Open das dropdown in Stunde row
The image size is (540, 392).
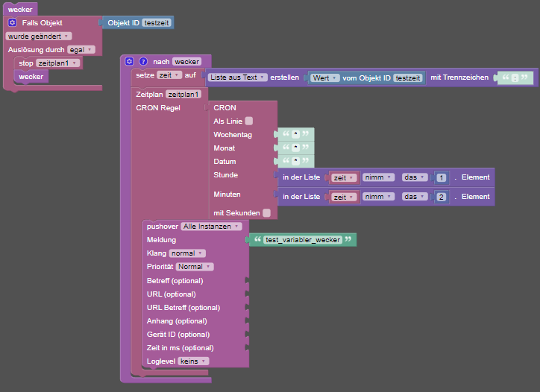tap(415, 177)
